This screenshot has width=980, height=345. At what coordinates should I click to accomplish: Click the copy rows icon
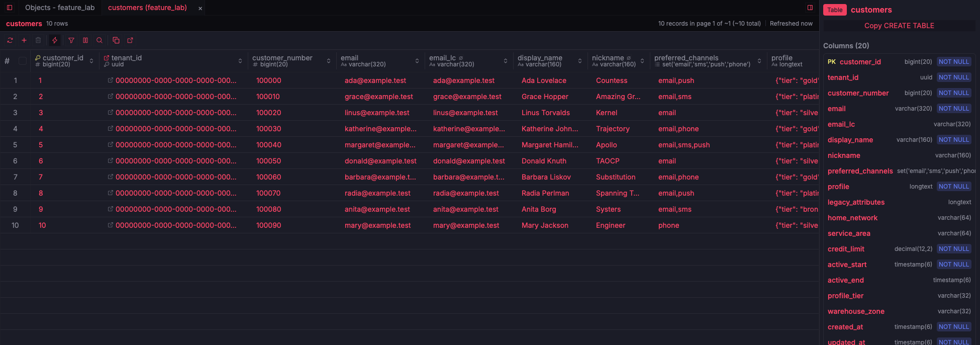[x=116, y=40]
